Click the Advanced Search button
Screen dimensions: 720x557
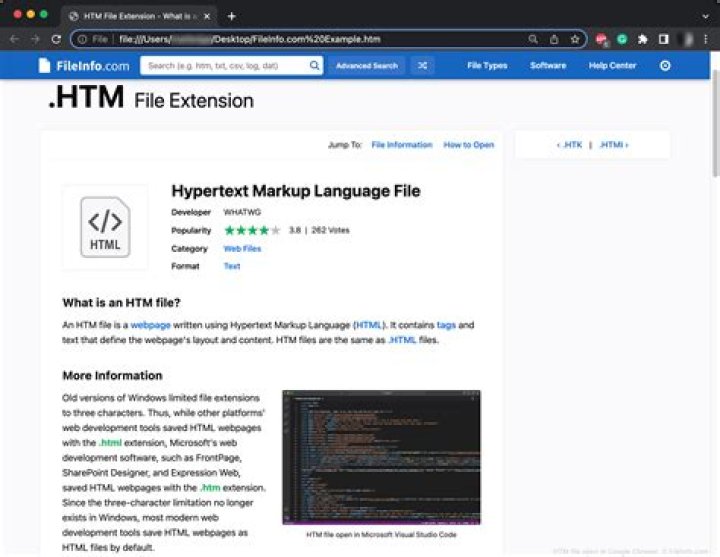tap(366, 66)
